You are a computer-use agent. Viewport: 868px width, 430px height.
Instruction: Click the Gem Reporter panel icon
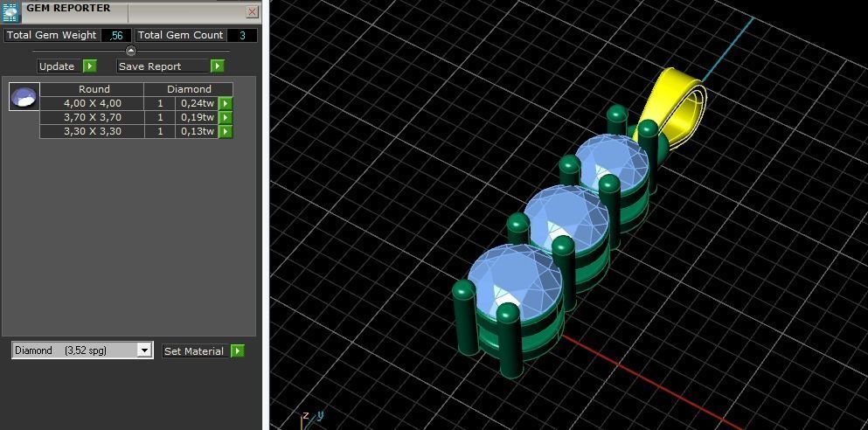pos(11,11)
